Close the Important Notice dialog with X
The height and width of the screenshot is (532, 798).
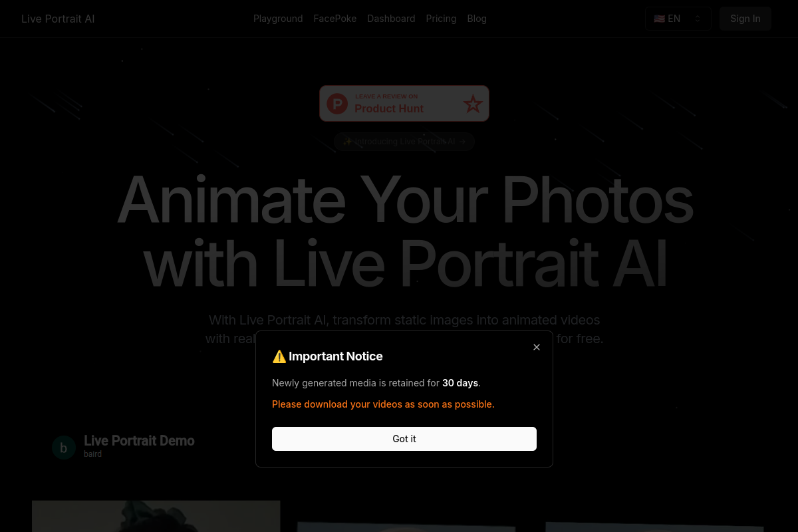(x=537, y=347)
